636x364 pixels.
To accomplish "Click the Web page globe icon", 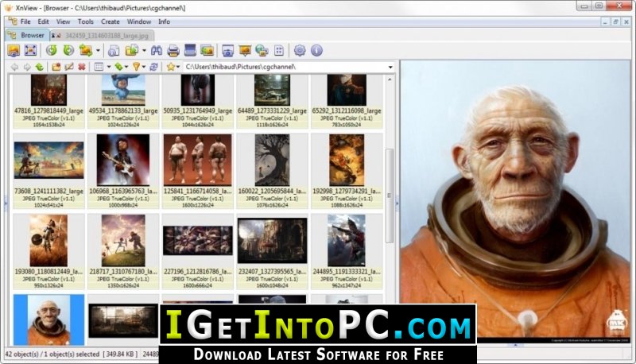I will tap(262, 51).
